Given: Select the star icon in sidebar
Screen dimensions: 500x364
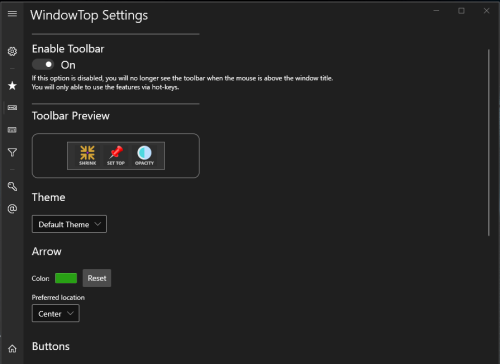Looking at the screenshot, I should click(12, 86).
